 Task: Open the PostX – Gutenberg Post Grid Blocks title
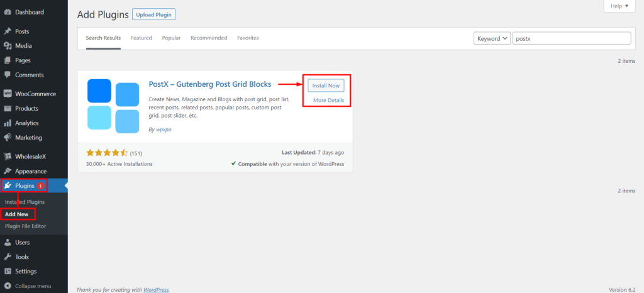210,84
